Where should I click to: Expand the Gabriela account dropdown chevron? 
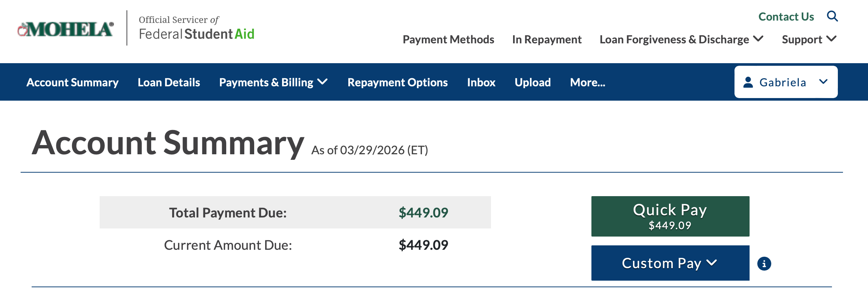(x=823, y=82)
